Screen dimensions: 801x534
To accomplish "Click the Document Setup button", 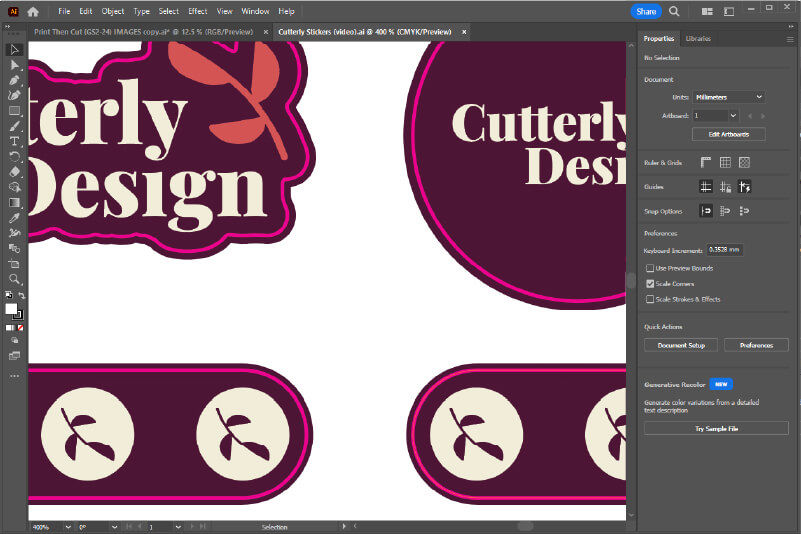I will [x=680, y=345].
